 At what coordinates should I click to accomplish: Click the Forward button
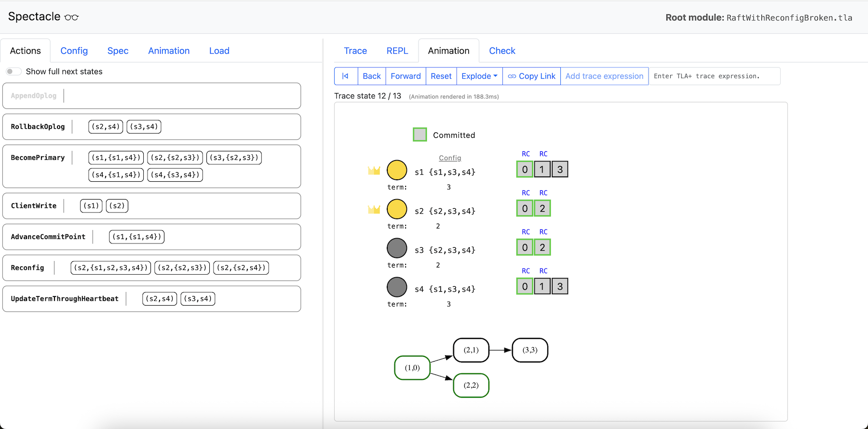point(406,76)
